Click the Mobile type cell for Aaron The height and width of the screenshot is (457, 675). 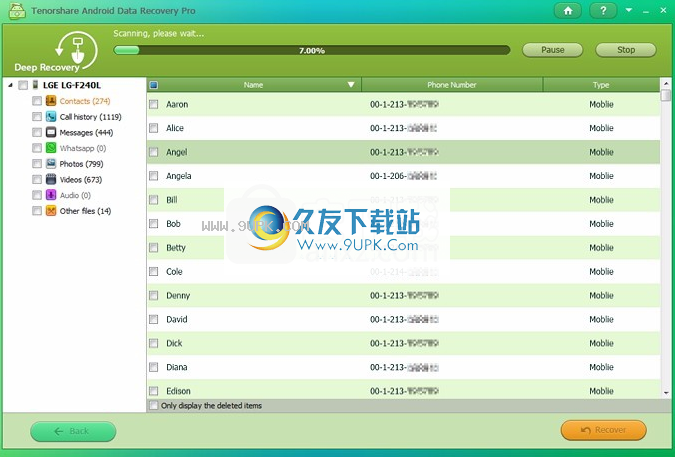(601, 104)
